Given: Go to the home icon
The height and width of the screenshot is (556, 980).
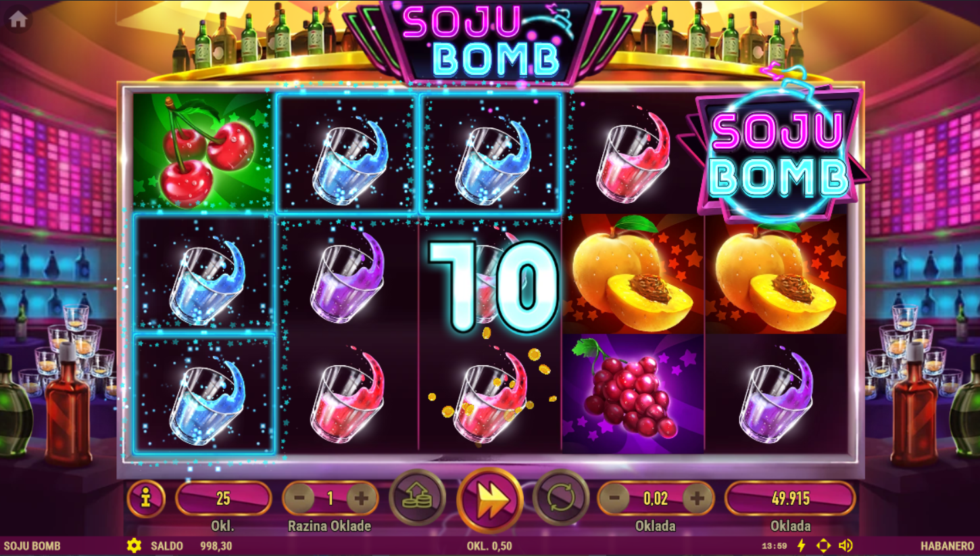Looking at the screenshot, I should pos(18,20).
